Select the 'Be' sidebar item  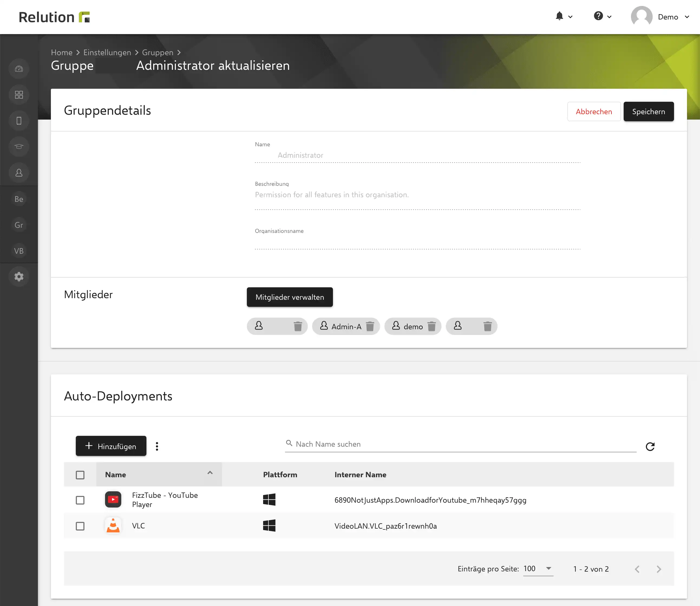pos(19,199)
